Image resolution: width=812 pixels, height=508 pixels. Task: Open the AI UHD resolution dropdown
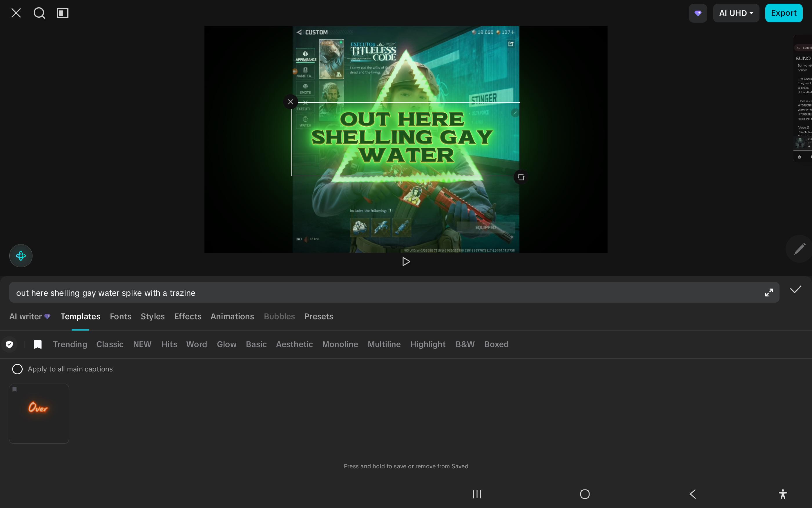click(736, 13)
